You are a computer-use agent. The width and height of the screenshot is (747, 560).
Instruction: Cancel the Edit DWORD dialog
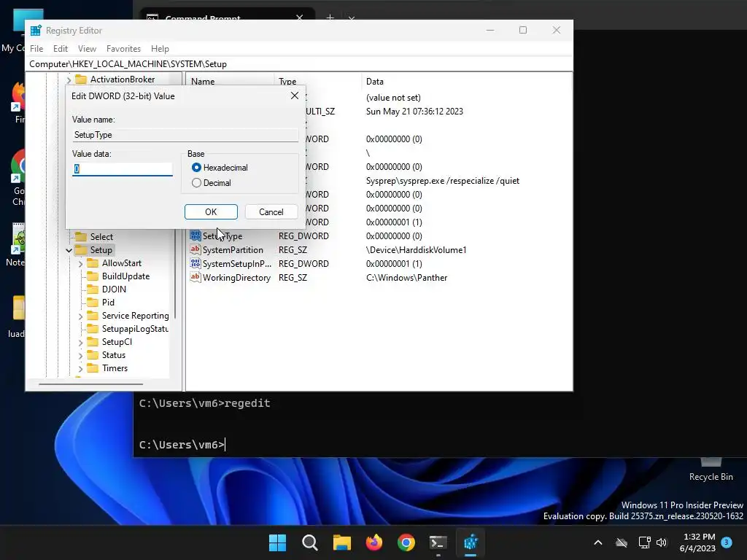(271, 212)
